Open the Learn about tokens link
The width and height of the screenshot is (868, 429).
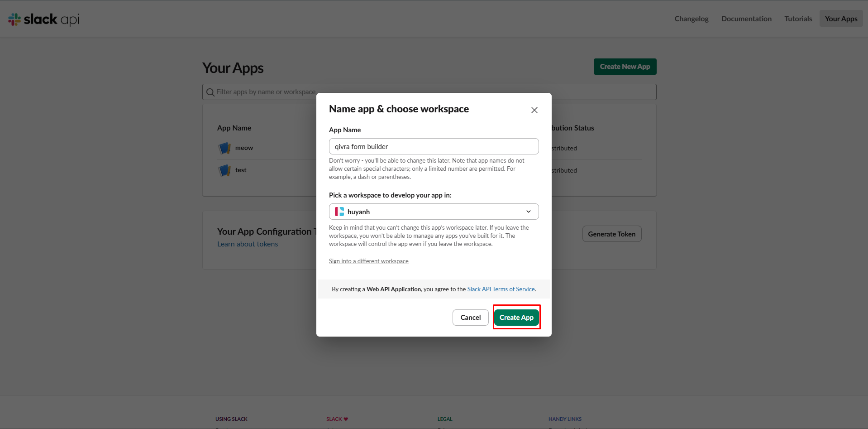(248, 244)
